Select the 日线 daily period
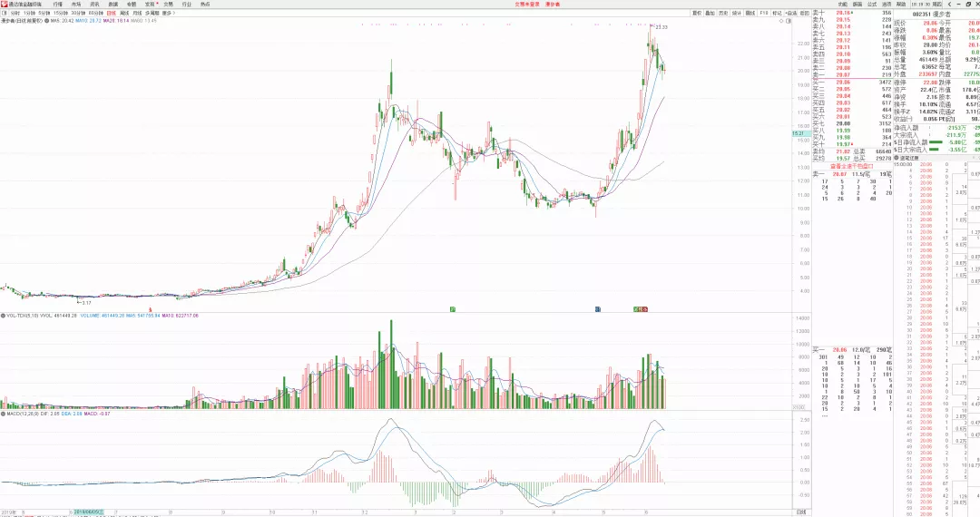Viewport: 980px width, 517px height. click(112, 13)
